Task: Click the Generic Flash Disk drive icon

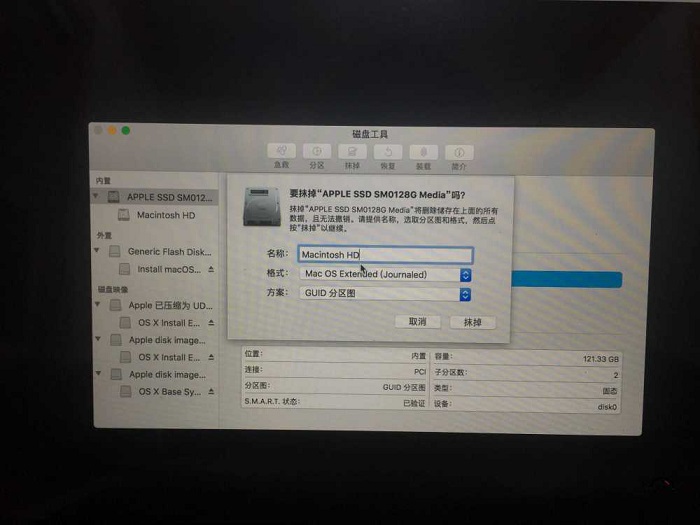Action: coord(115,251)
